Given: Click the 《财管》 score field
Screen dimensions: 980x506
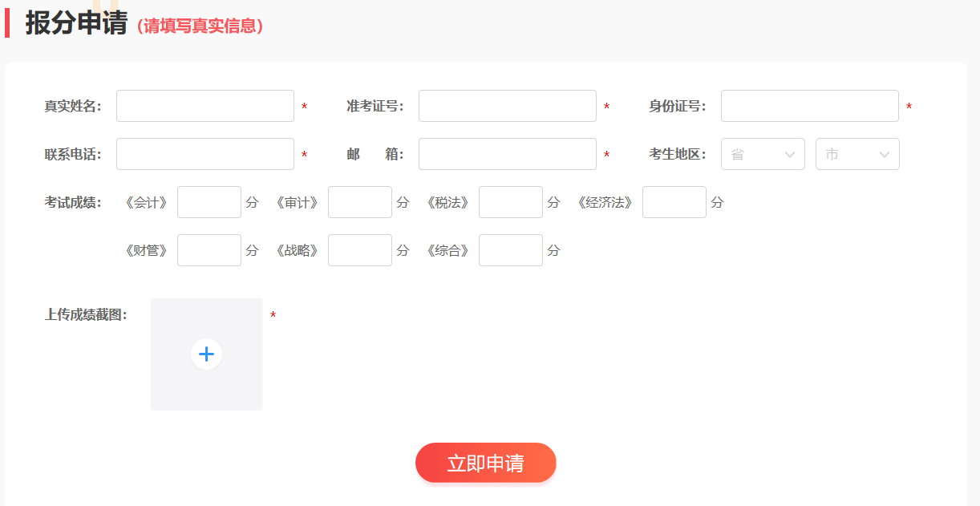Looking at the screenshot, I should point(209,250).
